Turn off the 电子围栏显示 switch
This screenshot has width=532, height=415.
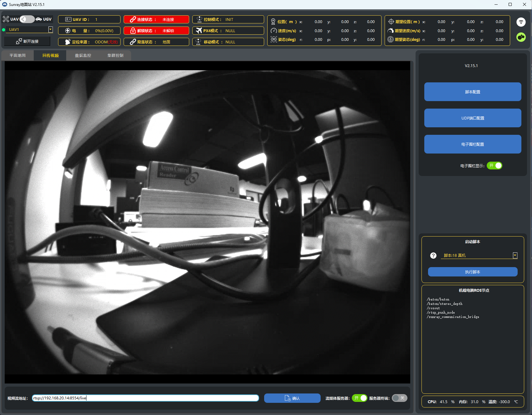[495, 166]
